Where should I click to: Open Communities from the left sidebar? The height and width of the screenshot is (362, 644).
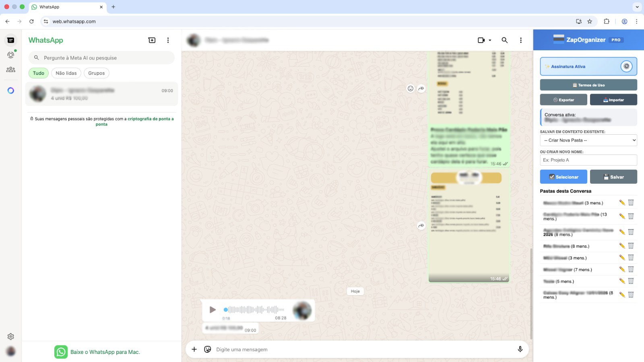pos(11,69)
